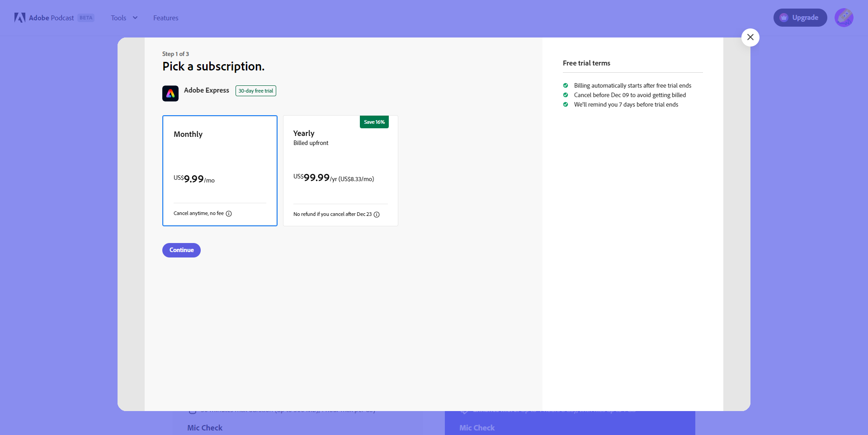Click Adobe Express product name
Image resolution: width=868 pixels, height=435 pixels.
coord(207,90)
